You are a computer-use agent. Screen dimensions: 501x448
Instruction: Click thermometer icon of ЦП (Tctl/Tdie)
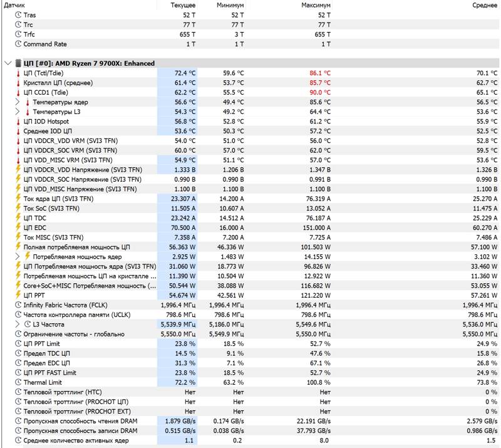18,73
